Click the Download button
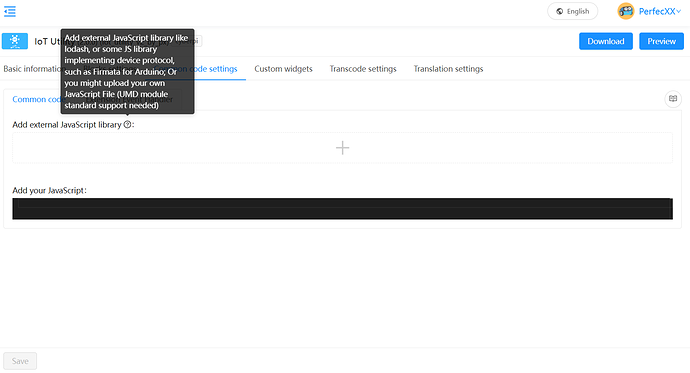Image resolution: width=690 pixels, height=373 pixels. click(x=606, y=41)
